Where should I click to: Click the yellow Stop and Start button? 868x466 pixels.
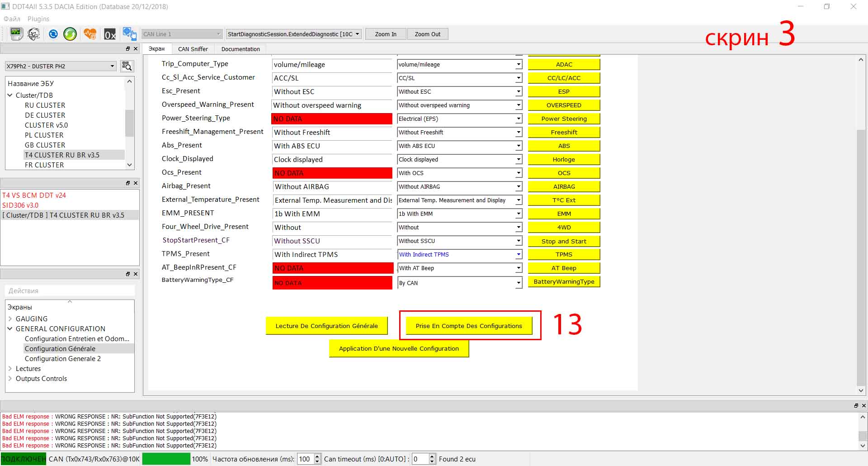point(564,241)
